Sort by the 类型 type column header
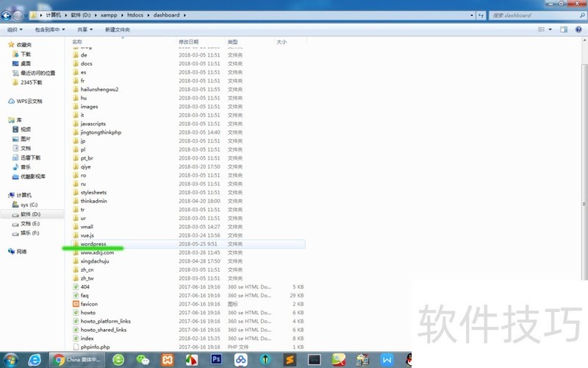This screenshot has height=368, width=588. pyautogui.click(x=249, y=42)
